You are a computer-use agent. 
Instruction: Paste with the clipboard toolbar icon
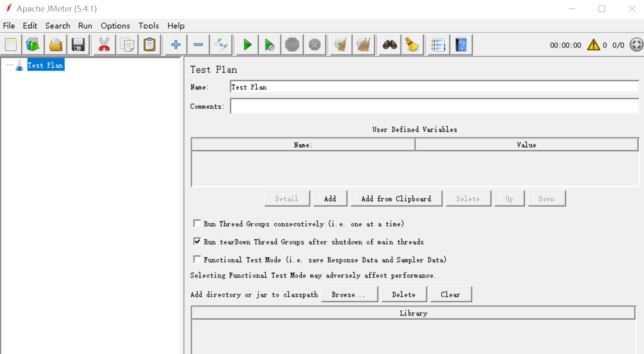(x=150, y=45)
